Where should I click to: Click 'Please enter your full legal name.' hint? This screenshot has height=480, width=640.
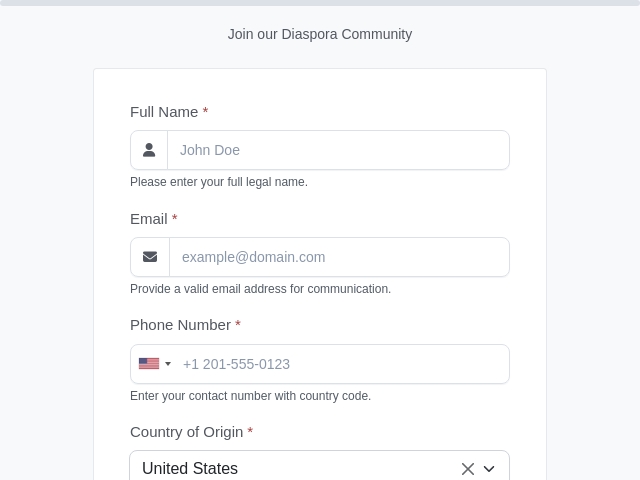click(219, 182)
